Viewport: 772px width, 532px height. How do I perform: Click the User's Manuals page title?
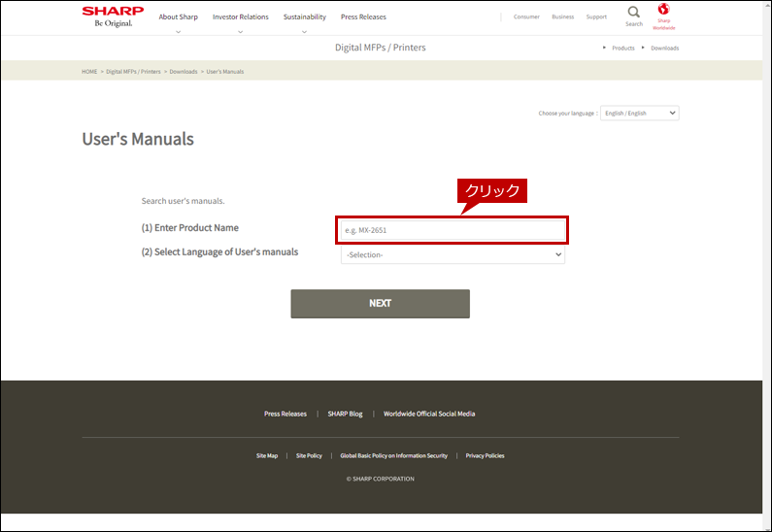coord(138,139)
